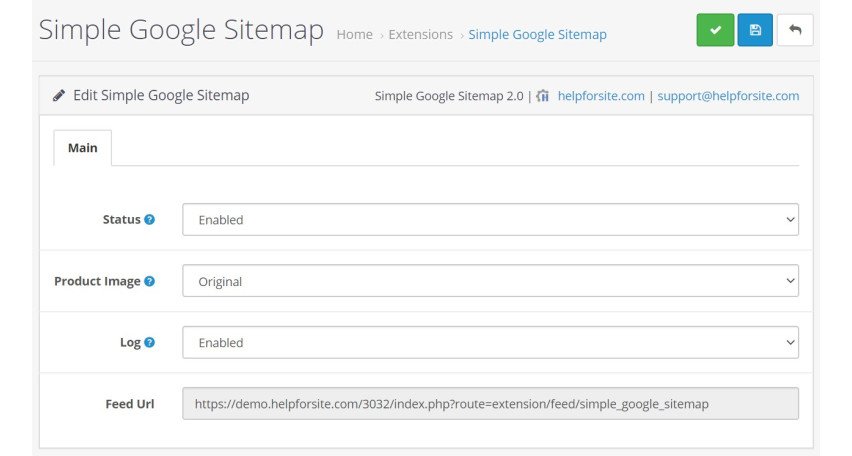
Task: Click the pencil icon beside Edit Simple Google Sitemap
Action: pyautogui.click(x=59, y=96)
